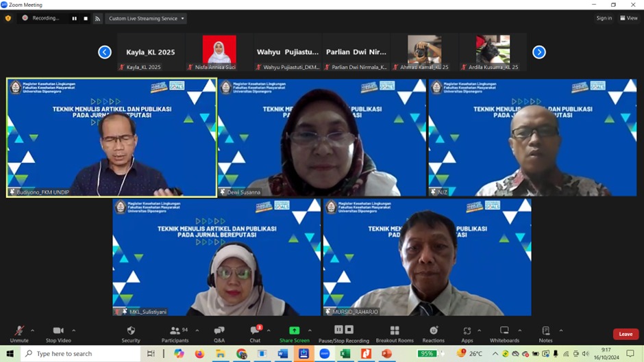This screenshot has height=362, width=644.
Task: Expand audio options arrow next to Unmute
Action: [x=32, y=331]
